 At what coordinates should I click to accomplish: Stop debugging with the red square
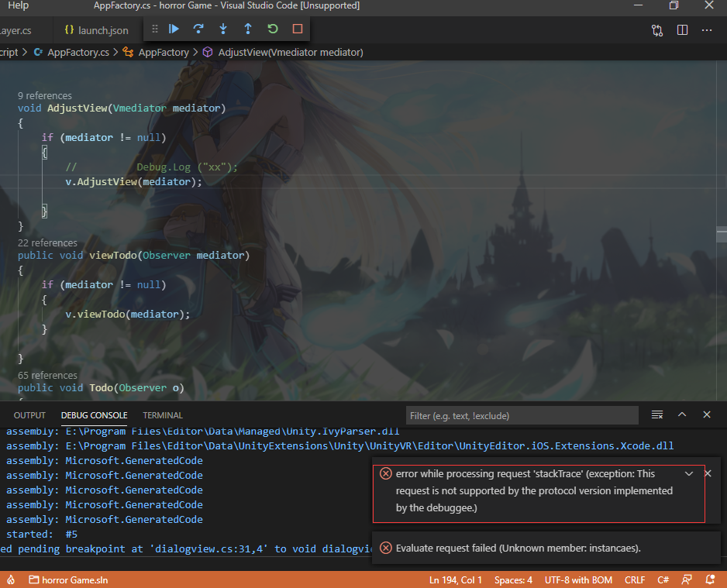click(x=298, y=29)
